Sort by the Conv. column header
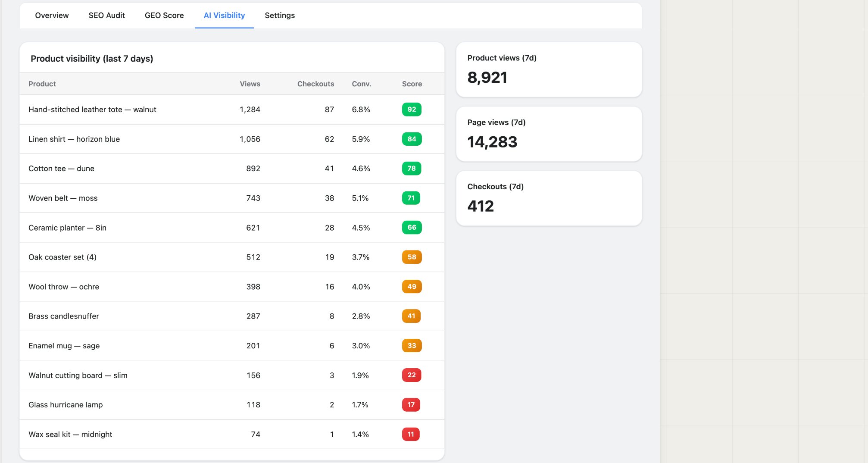This screenshot has width=868, height=463. pos(361,84)
